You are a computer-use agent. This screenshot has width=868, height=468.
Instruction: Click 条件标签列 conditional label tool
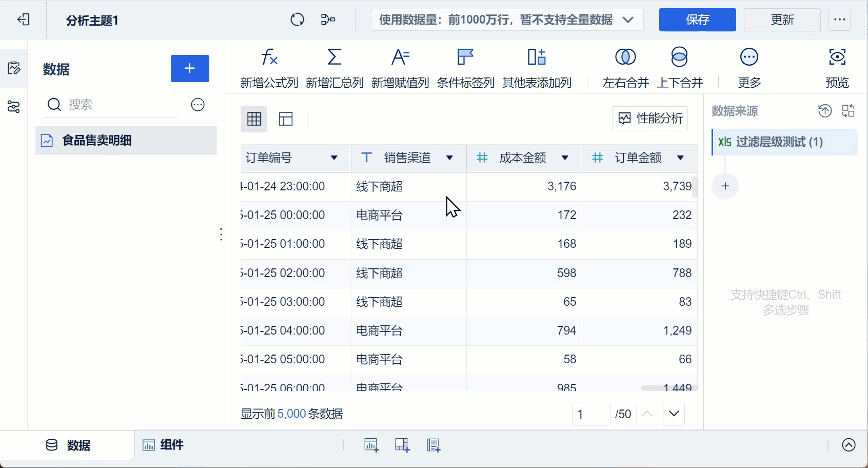point(465,68)
